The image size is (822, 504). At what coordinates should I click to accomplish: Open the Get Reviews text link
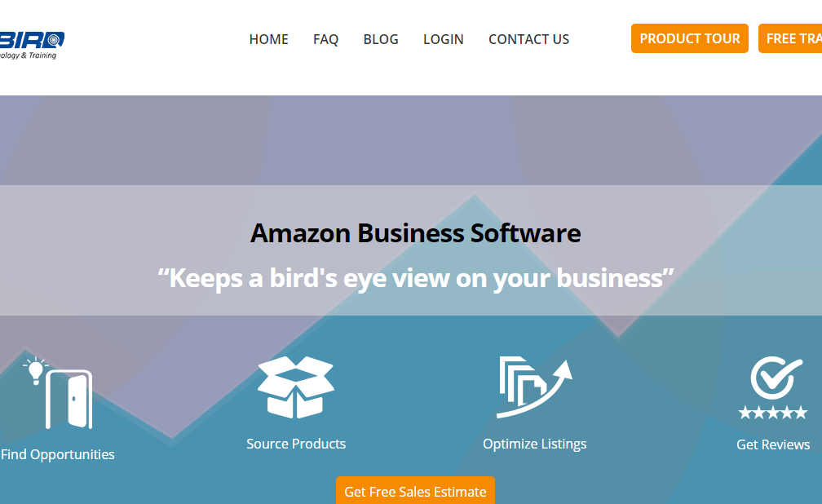point(773,444)
